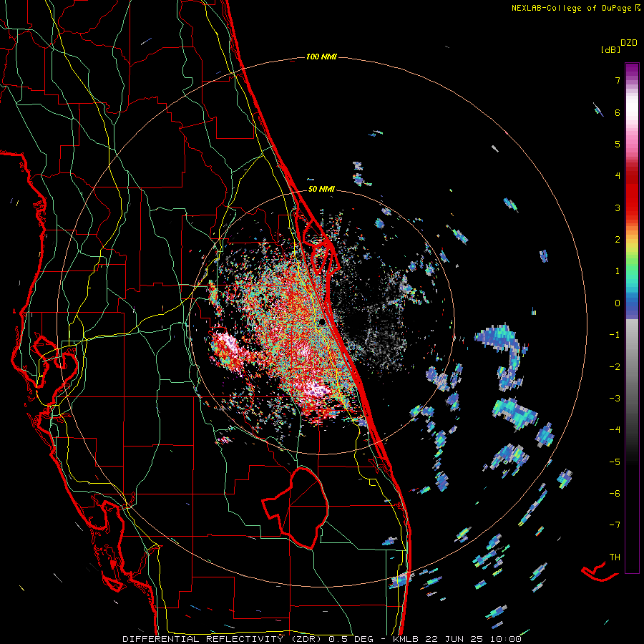This screenshot has height=644, width=644.
Task: Click the 7 value on the color scale
Action: (x=618, y=80)
